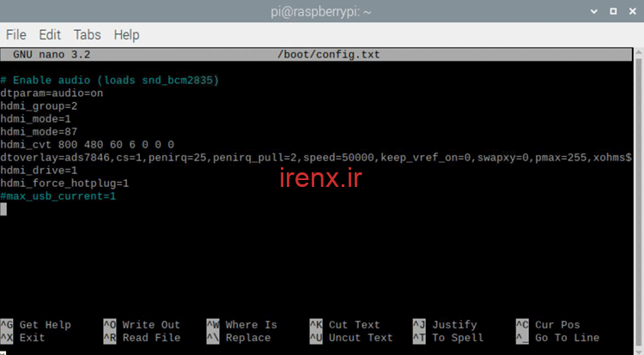Click the 'GNU nano 3.2' header text

52,55
